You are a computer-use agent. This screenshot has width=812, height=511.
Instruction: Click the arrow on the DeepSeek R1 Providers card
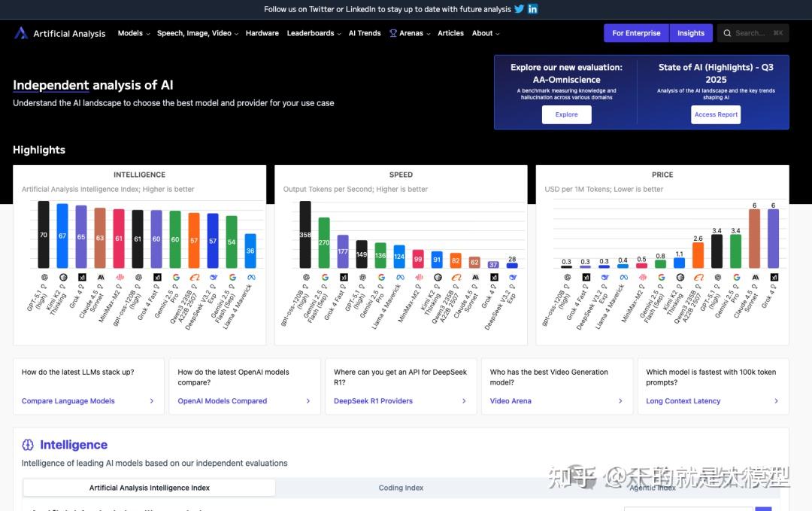pyautogui.click(x=464, y=401)
